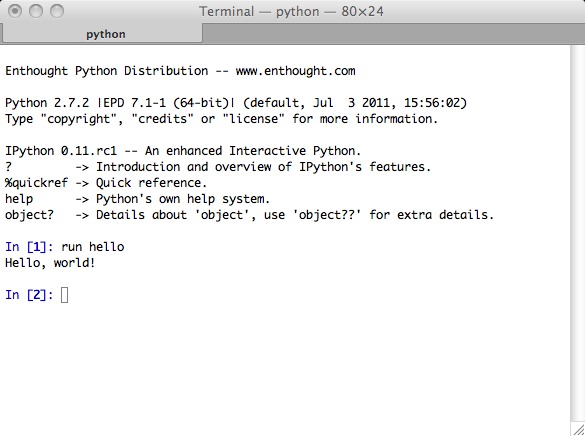Click the In [2] prompt label
This screenshot has width=585, height=436.
pos(29,295)
